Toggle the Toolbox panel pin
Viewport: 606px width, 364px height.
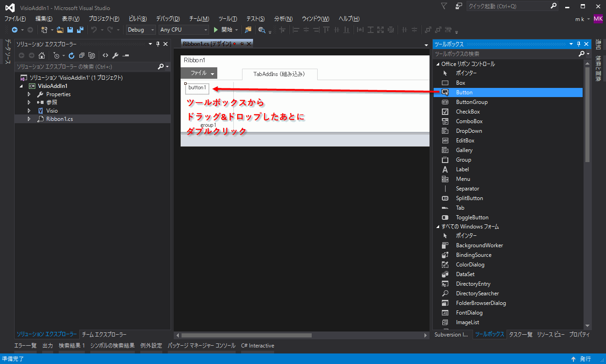pos(579,44)
